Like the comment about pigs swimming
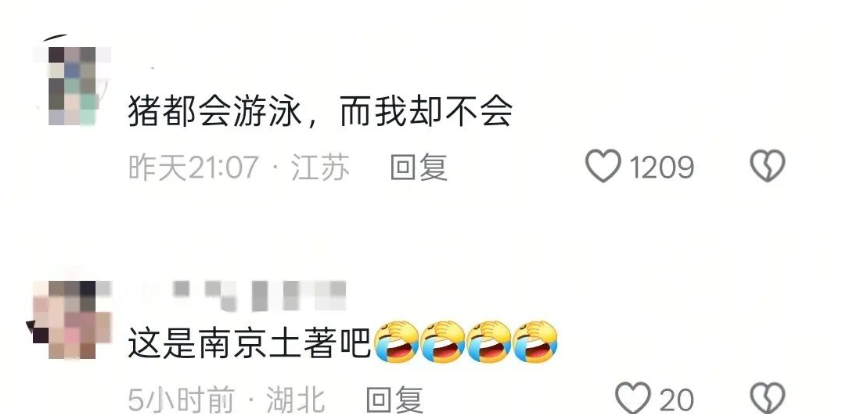 tap(604, 166)
